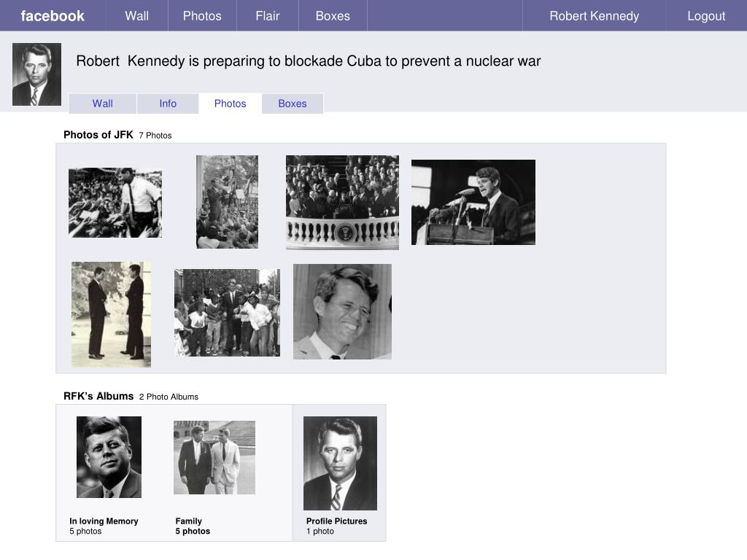747x560 pixels.
Task: Open photo of man walking through street crowd
Action: click(228, 312)
